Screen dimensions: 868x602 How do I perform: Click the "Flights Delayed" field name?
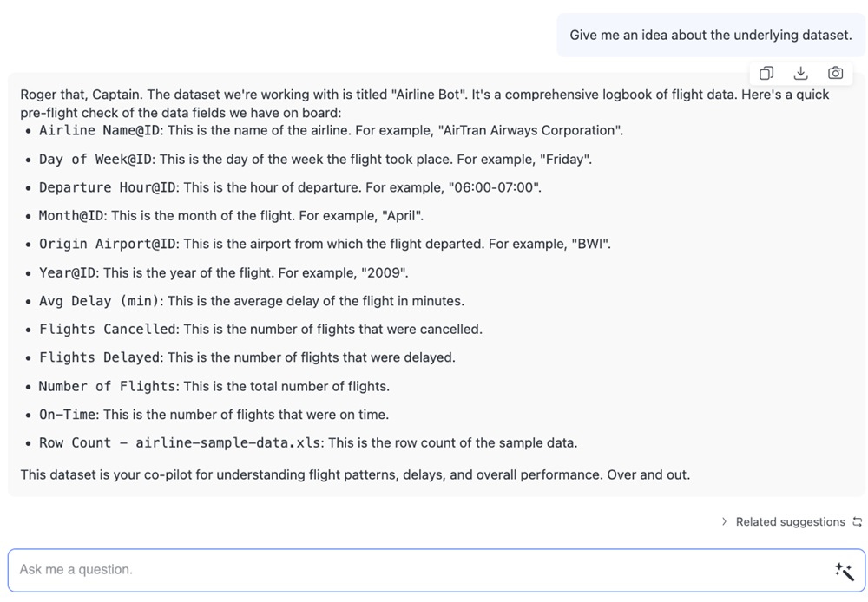[x=100, y=357]
